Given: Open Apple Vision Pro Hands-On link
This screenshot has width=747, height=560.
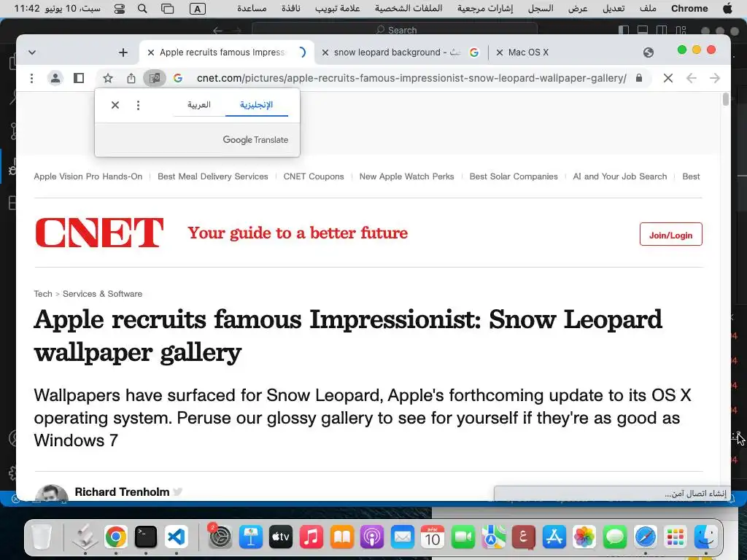Looking at the screenshot, I should click(88, 176).
